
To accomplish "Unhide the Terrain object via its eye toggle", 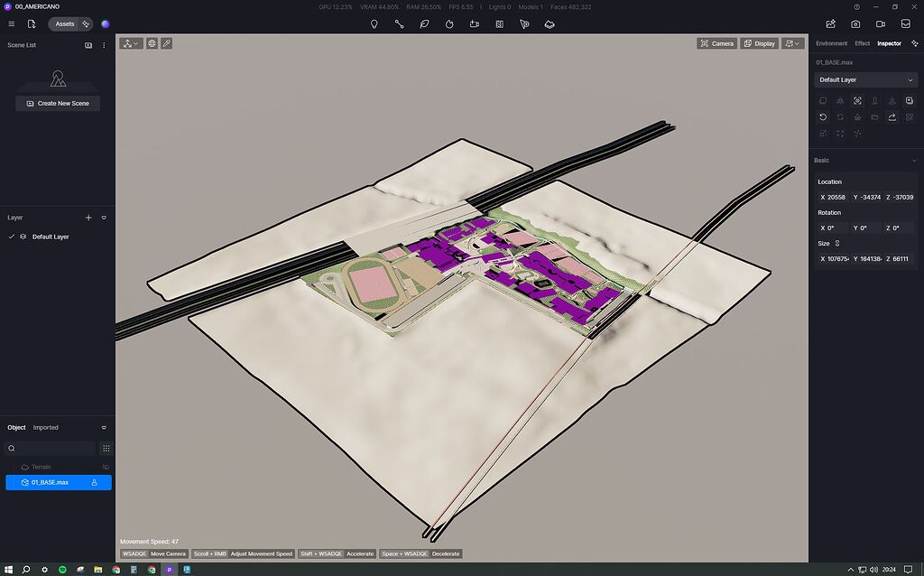I will pyautogui.click(x=105, y=467).
